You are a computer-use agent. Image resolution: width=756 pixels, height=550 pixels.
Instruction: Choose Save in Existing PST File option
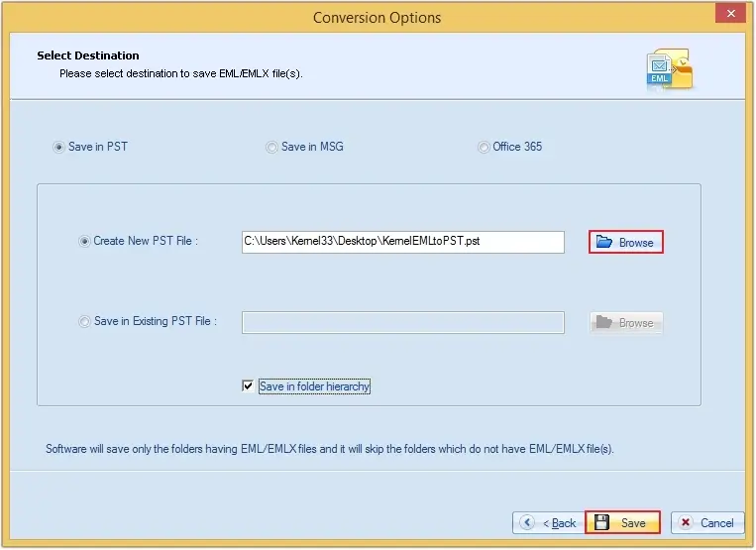(x=84, y=321)
